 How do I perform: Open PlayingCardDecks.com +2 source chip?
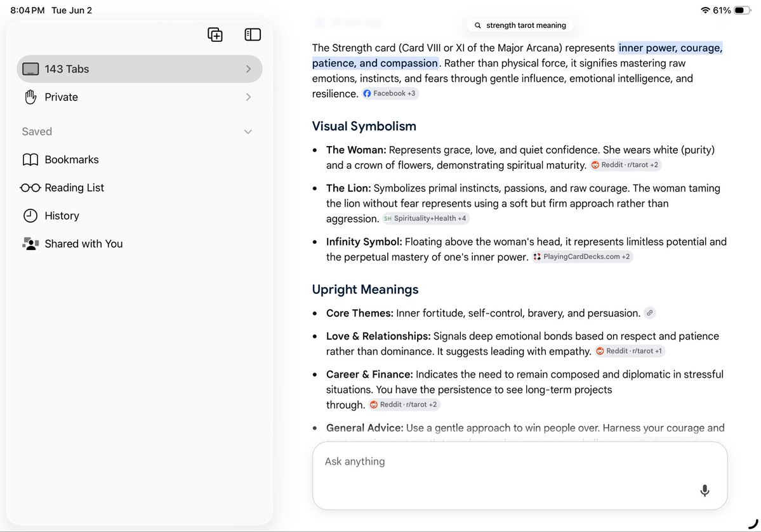pyautogui.click(x=582, y=256)
